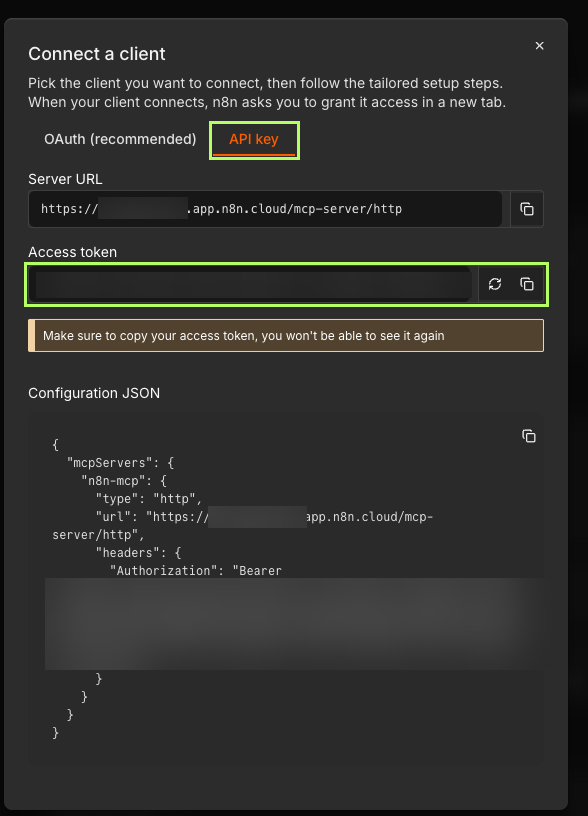Viewport: 588px width, 816px height.
Task: Click the Connect a client title
Action: tap(97, 54)
